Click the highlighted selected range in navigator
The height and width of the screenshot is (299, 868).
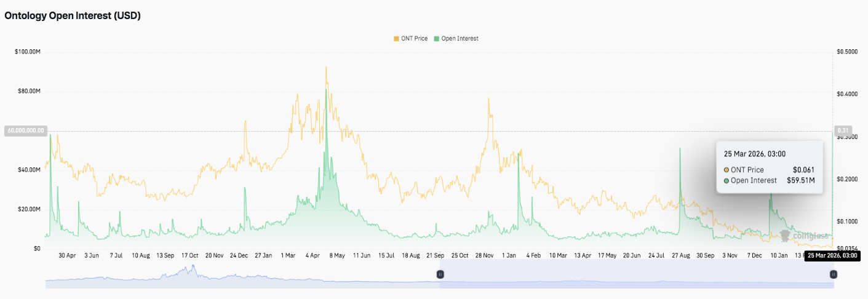[x=634, y=274]
